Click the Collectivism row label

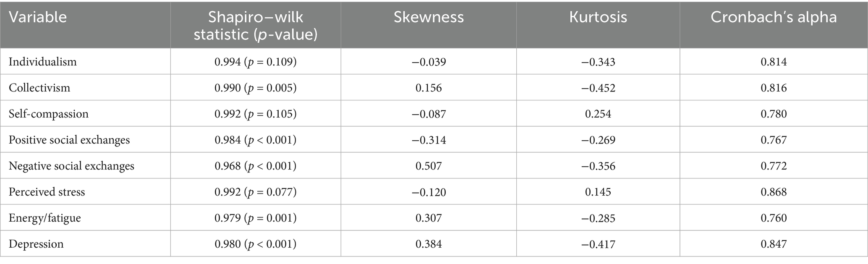pos(39,88)
